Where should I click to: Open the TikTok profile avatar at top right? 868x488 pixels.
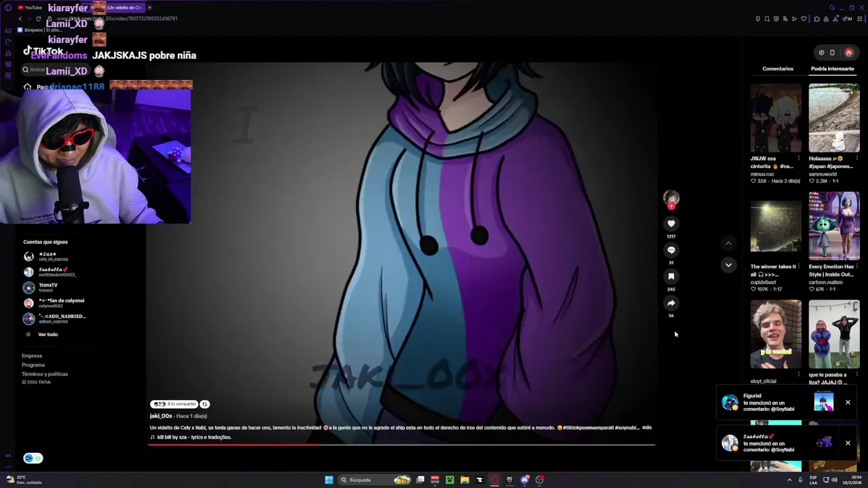click(x=848, y=52)
